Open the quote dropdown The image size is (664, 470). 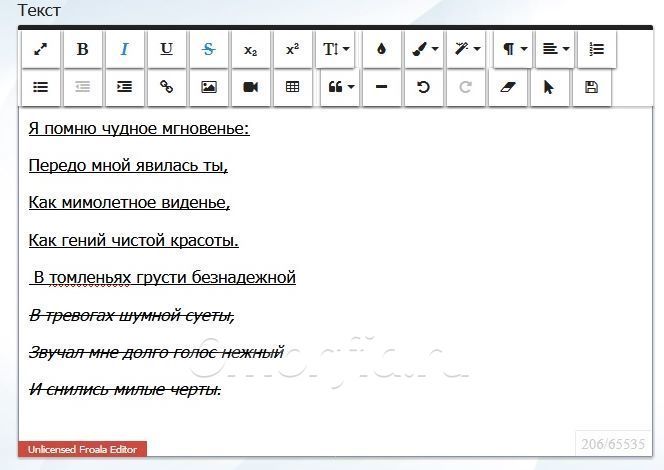[340, 88]
